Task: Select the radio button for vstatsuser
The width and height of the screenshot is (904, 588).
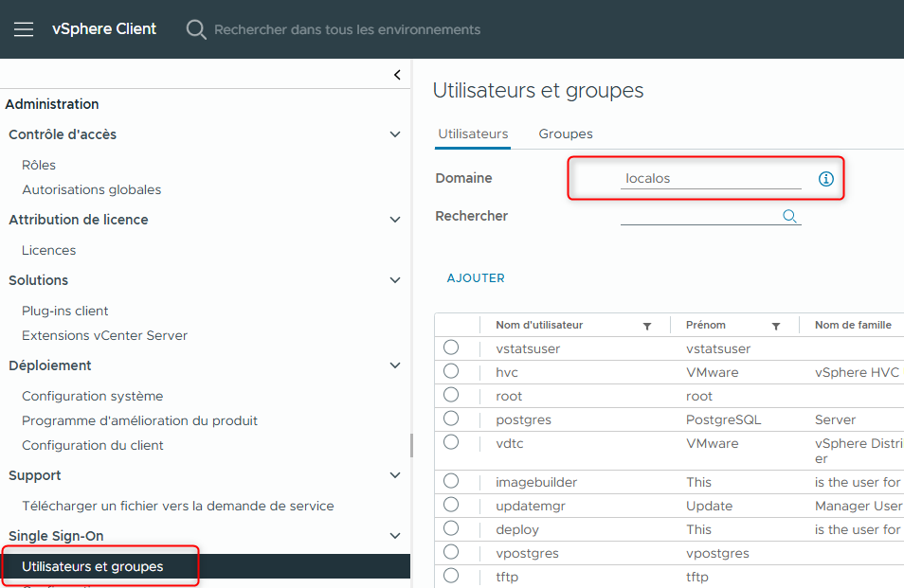Action: click(451, 347)
